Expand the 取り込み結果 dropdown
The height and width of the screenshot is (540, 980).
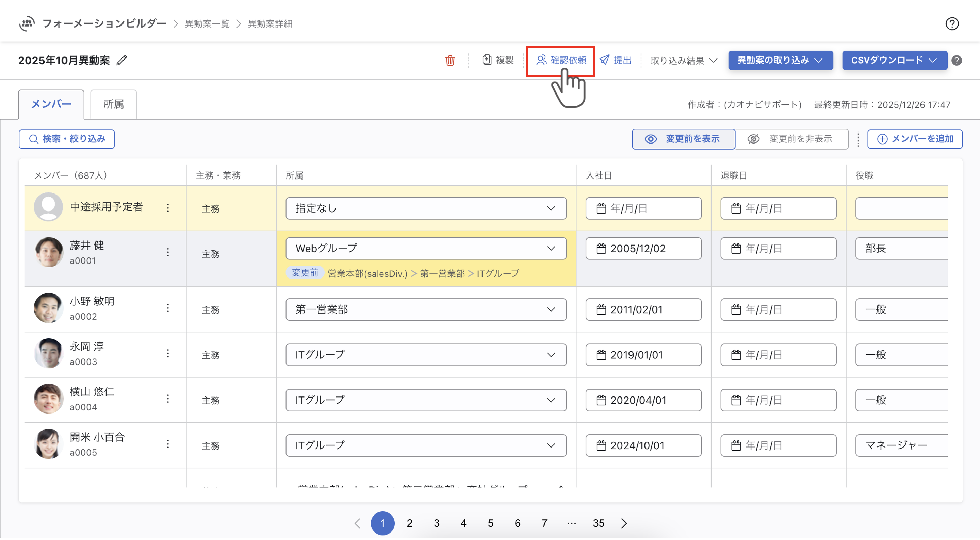pos(684,61)
